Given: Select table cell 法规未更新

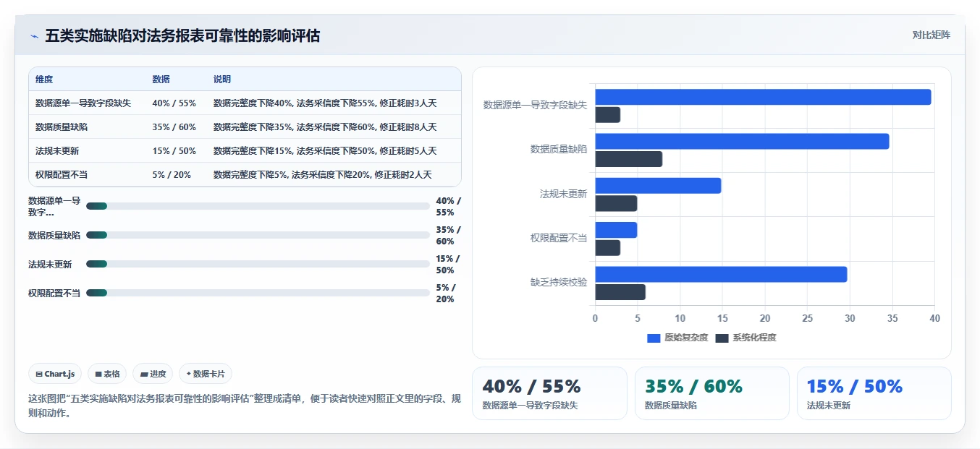Looking at the screenshot, I should tap(57, 150).
